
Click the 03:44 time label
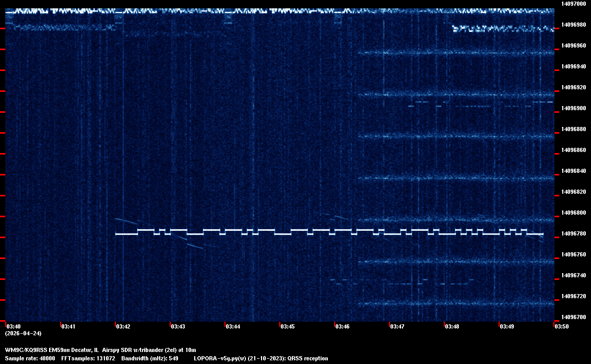point(233,327)
